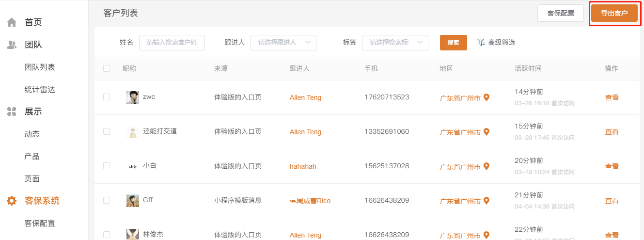Click the funnel icon for advanced filter
Image resolution: width=644 pixels, height=240 pixels.
(x=481, y=42)
